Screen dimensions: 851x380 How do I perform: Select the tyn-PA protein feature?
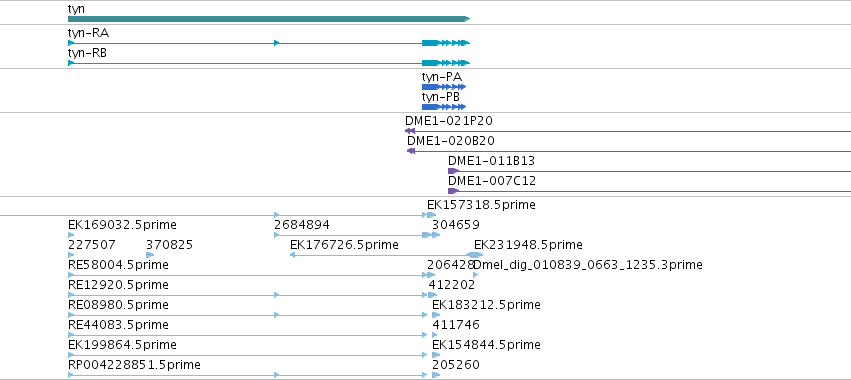[444, 87]
